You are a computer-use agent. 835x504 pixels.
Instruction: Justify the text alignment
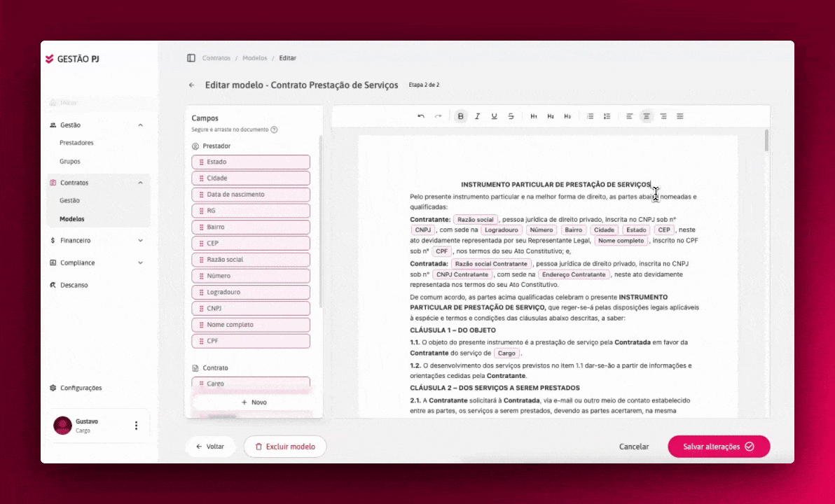click(x=680, y=116)
